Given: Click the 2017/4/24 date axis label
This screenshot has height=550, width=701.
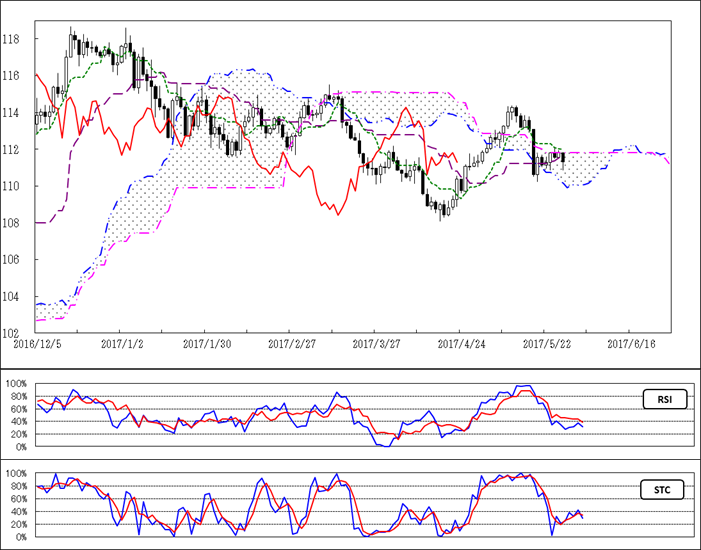Looking at the screenshot, I should pos(459,342).
